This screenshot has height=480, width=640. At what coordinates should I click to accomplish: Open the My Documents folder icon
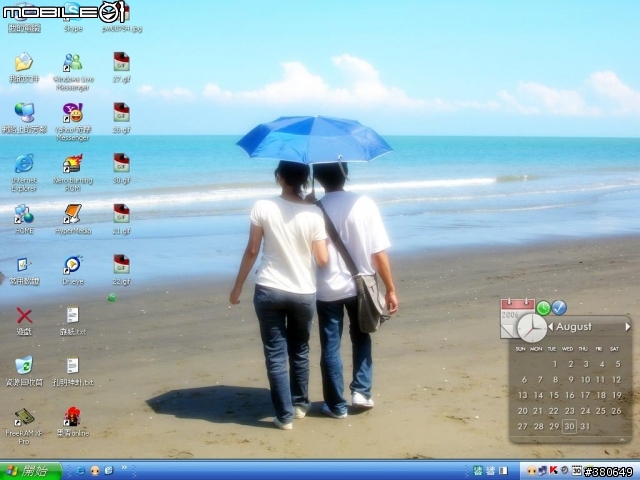click(x=24, y=62)
